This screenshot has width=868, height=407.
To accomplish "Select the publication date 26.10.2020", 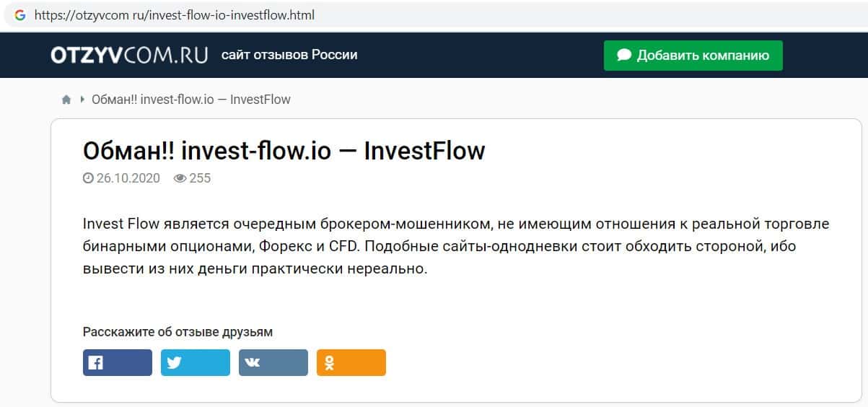I will [128, 178].
